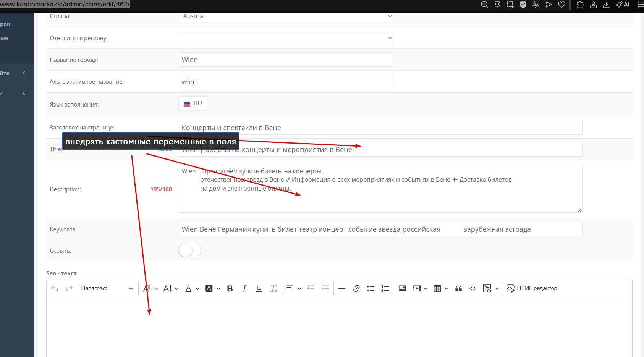Expand the font color dropdown arrow
The image size is (644, 357).
point(197,289)
